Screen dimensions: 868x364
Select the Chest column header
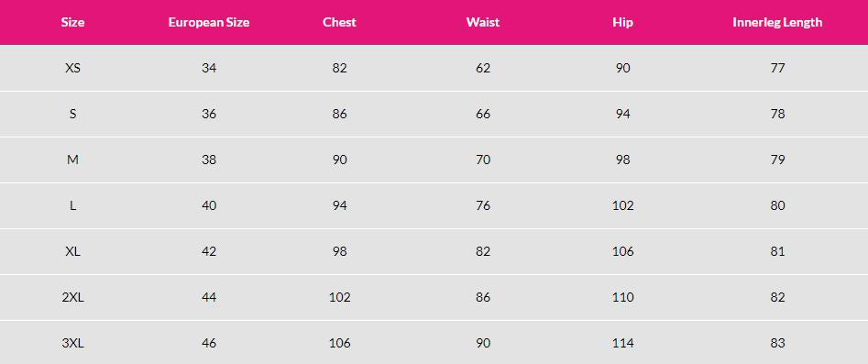(x=339, y=23)
